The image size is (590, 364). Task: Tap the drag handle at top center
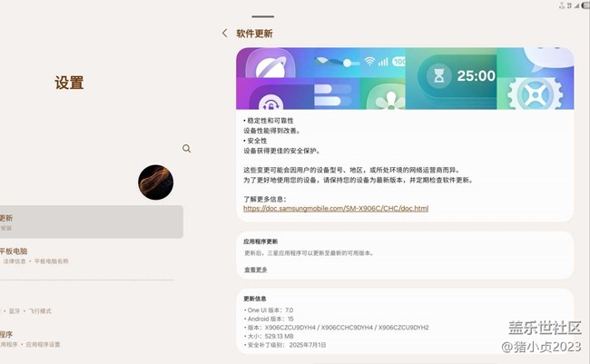[x=262, y=16]
